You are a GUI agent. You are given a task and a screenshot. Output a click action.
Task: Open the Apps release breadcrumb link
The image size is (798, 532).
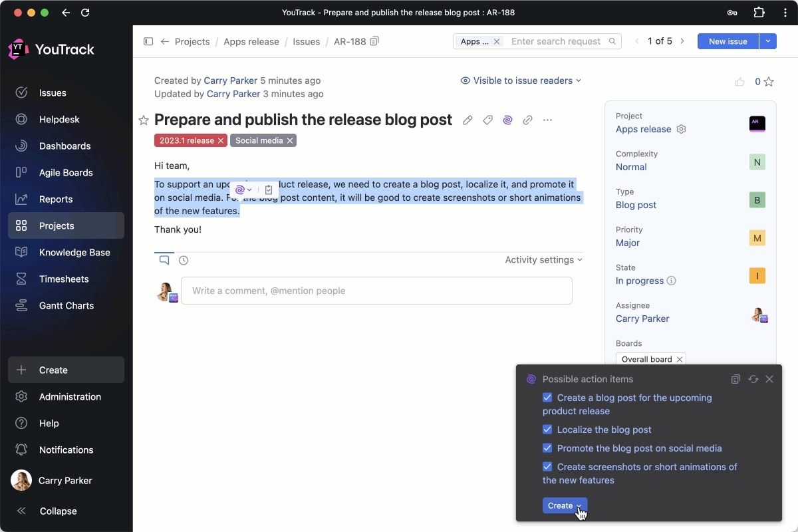click(x=251, y=41)
